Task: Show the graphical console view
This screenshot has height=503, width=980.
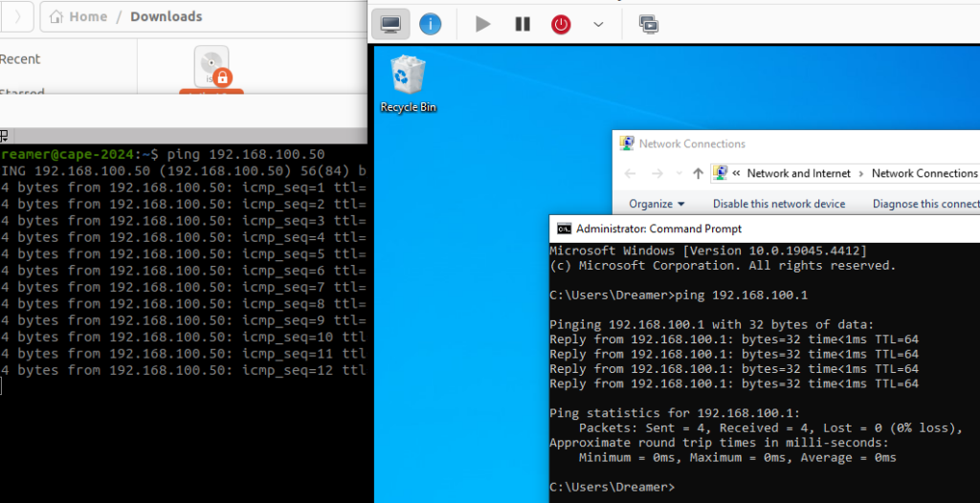Action: click(390, 24)
